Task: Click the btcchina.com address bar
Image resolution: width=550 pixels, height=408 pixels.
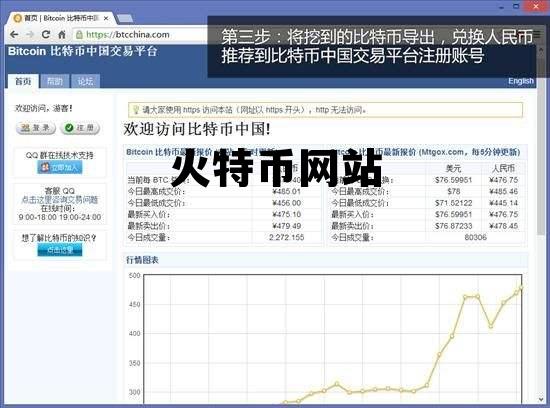Action: (x=140, y=34)
